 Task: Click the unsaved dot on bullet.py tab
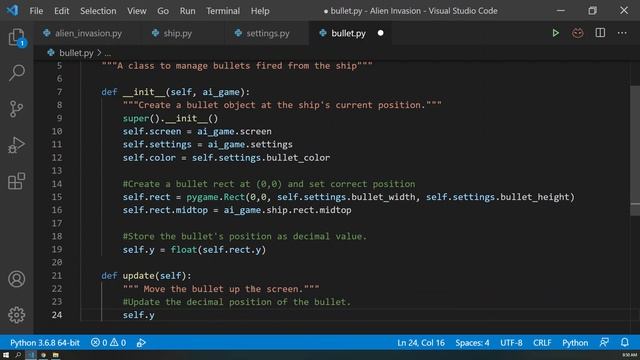pyautogui.click(x=380, y=33)
